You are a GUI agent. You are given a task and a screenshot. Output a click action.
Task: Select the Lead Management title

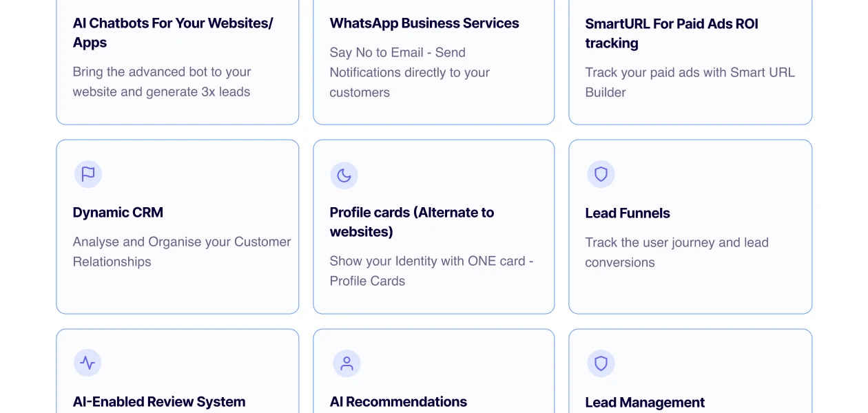click(x=645, y=403)
